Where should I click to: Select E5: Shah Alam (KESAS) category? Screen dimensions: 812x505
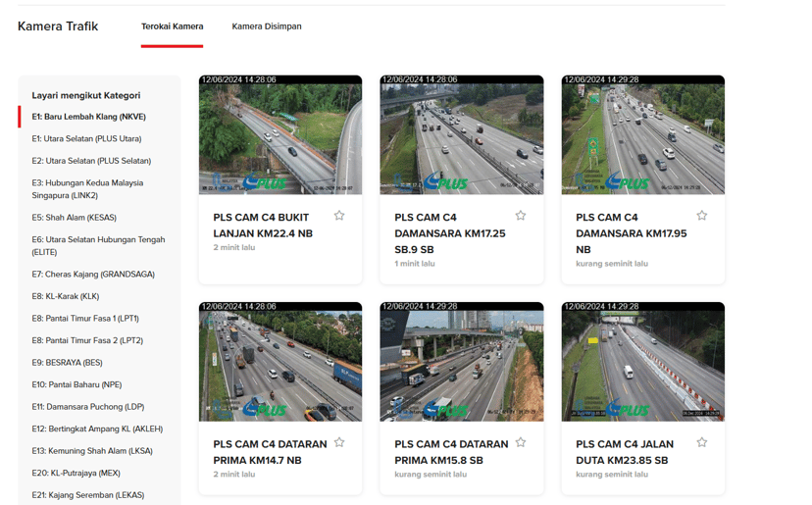coord(75,218)
